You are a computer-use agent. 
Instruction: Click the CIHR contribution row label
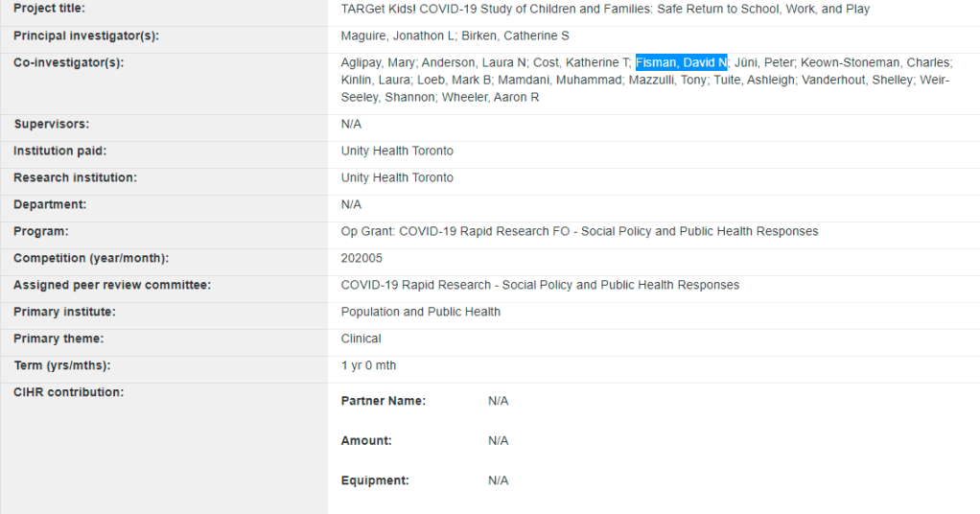68,392
